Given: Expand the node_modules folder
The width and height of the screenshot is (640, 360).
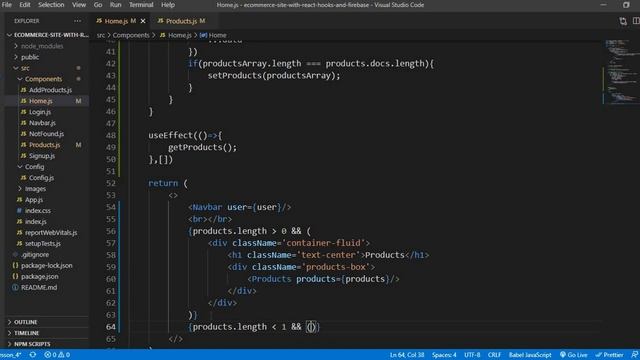Looking at the screenshot, I should (x=42, y=46).
